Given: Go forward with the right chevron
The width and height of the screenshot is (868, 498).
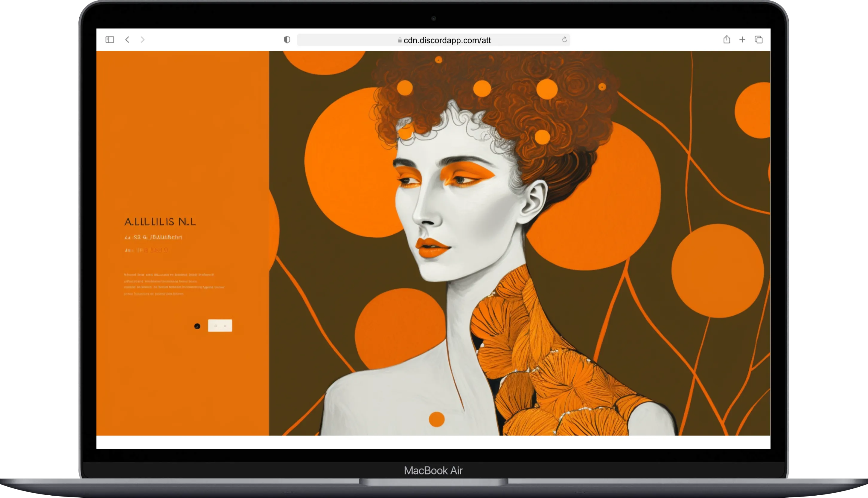Looking at the screenshot, I should click(x=143, y=40).
